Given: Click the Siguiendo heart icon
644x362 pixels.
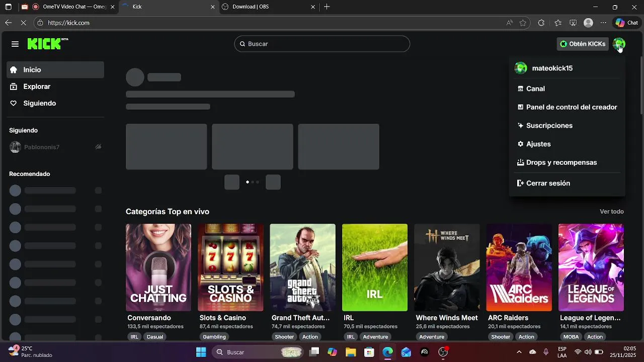Looking at the screenshot, I should [x=14, y=103].
